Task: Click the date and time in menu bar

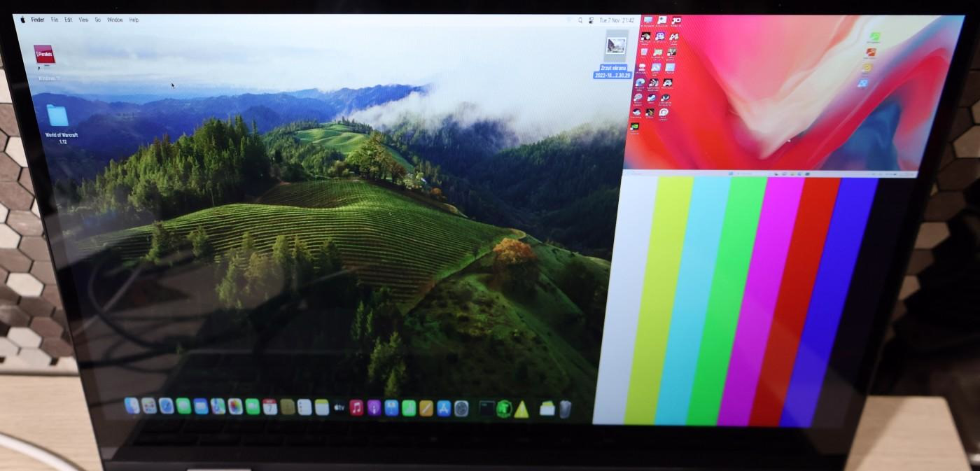Action: [618, 21]
